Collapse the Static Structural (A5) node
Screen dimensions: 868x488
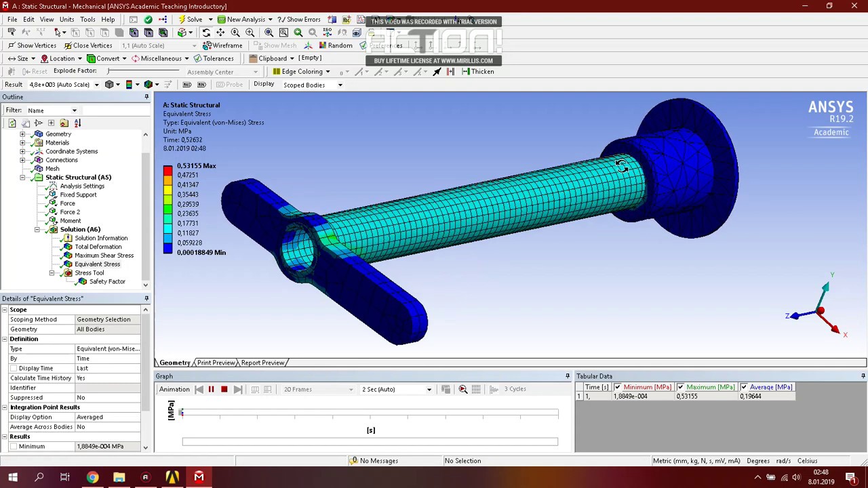click(22, 178)
